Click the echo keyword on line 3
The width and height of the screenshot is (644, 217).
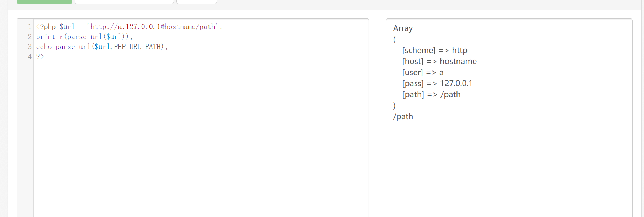[44, 47]
